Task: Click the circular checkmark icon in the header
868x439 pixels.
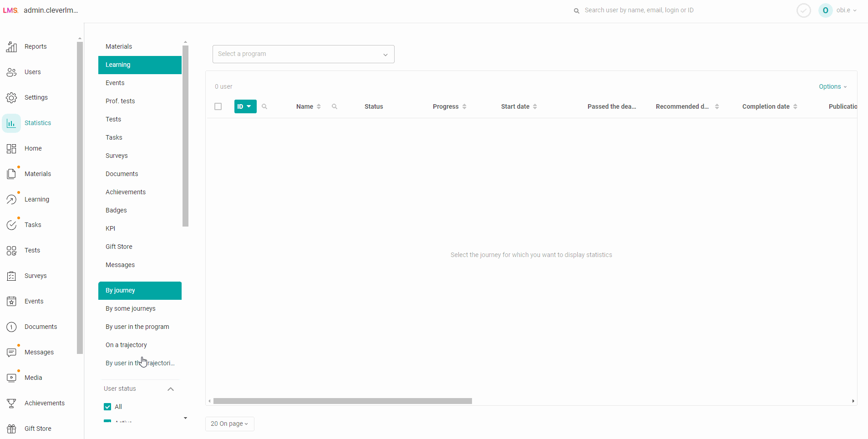Action: tap(804, 10)
